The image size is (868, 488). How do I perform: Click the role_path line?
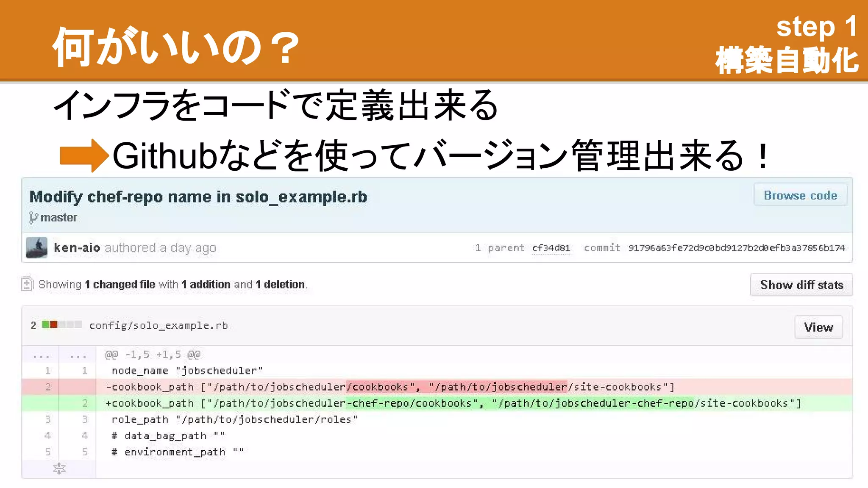[x=234, y=419]
